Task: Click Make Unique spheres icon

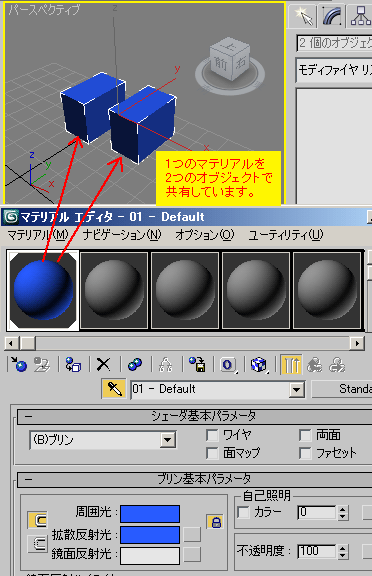Action: coord(135,365)
